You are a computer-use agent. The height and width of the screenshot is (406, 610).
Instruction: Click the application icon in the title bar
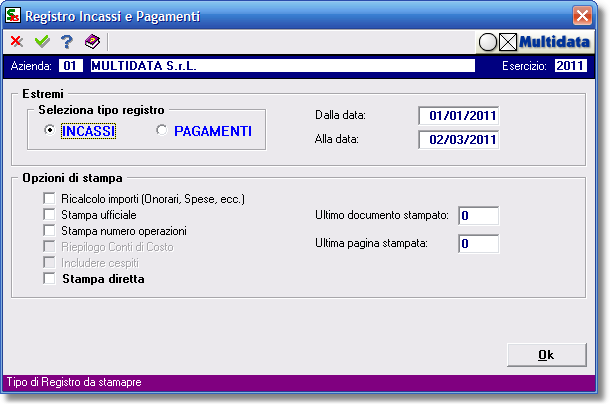pos(13,16)
